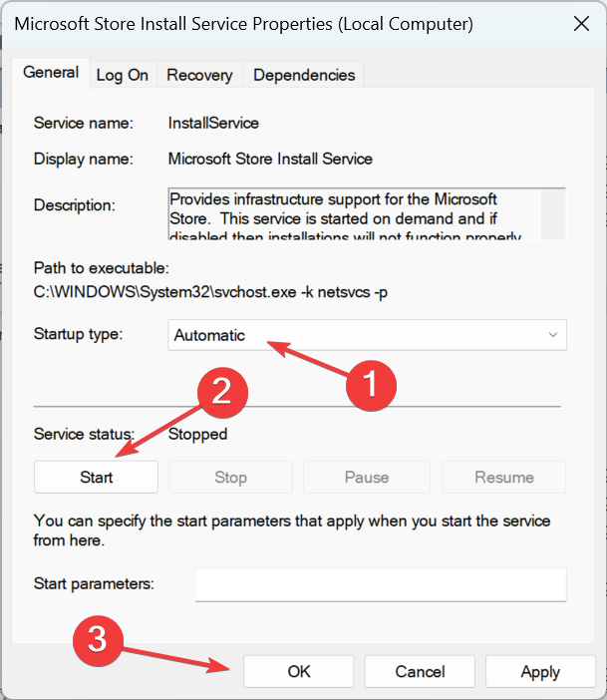Screen dimensions: 607x700
Task: Close the Service Properties dialog
Action: click(x=581, y=24)
